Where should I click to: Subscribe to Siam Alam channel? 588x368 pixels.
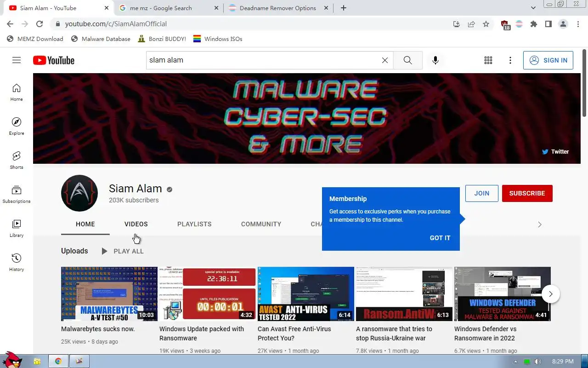pos(527,193)
